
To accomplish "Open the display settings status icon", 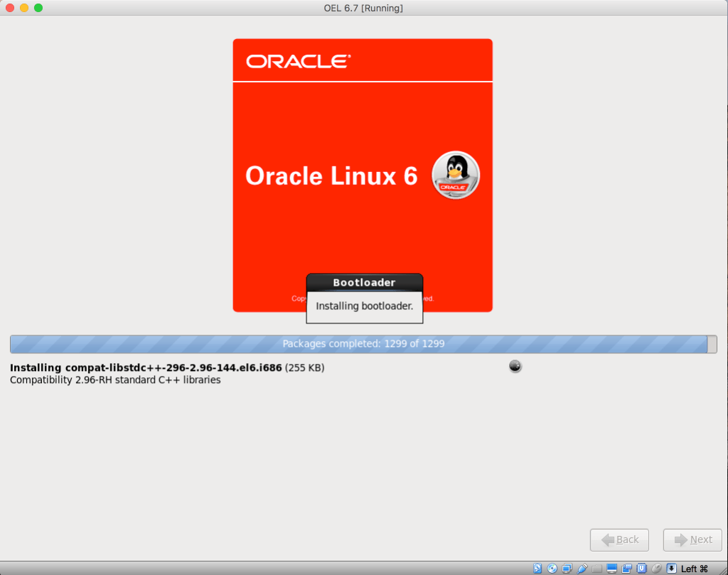I will [612, 568].
